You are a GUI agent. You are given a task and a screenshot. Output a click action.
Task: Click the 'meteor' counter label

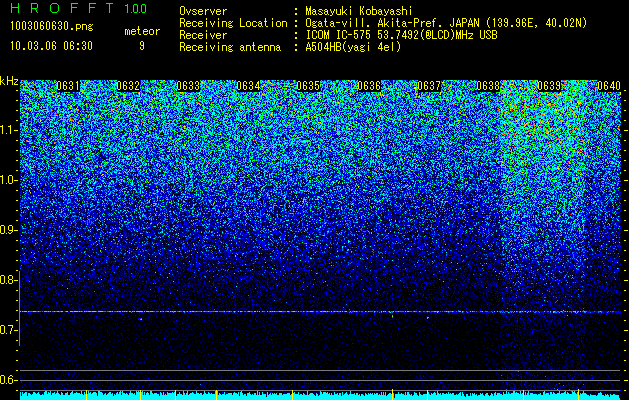(142, 31)
